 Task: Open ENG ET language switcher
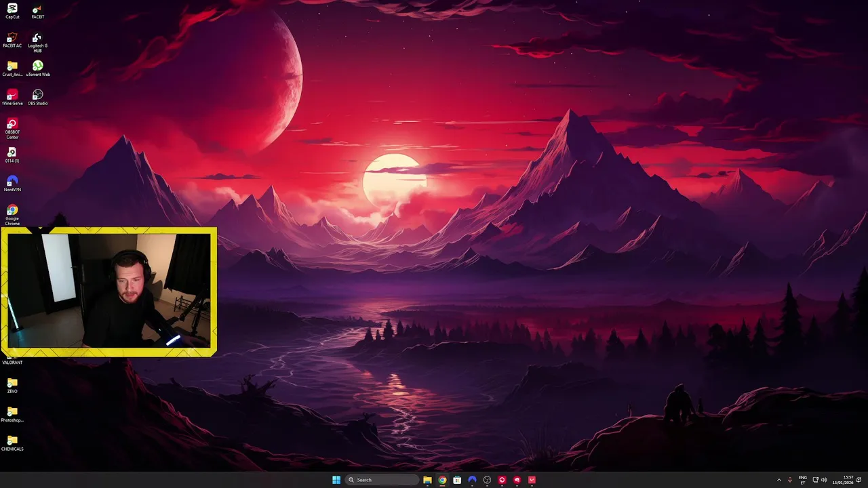point(803,480)
